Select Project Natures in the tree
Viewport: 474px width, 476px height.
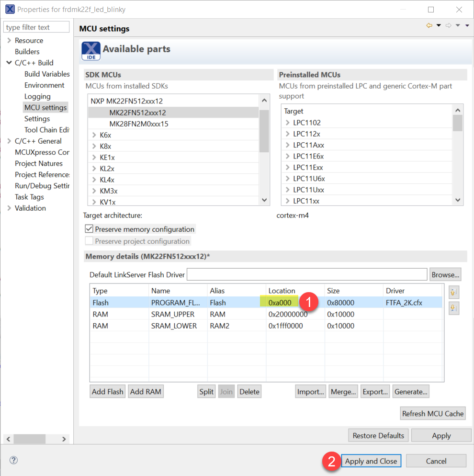point(38,163)
